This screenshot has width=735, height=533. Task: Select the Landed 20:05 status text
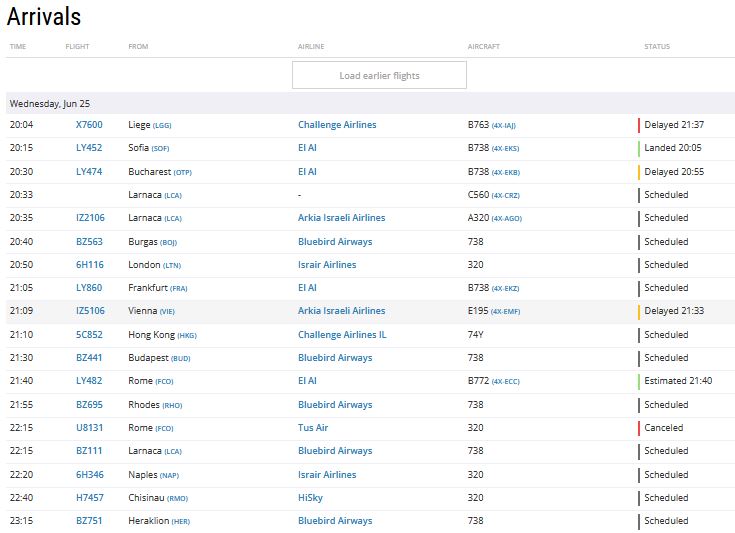pyautogui.click(x=673, y=148)
